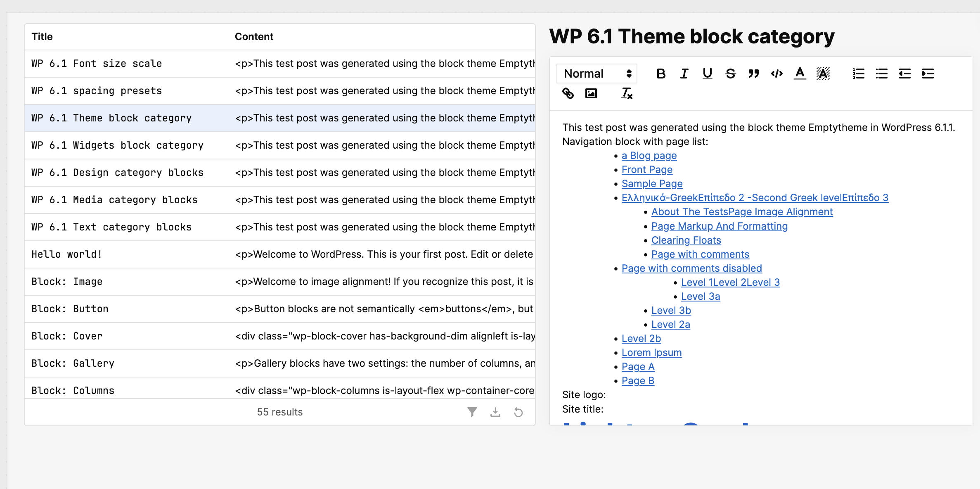Insert a code block
Screen dimensions: 980x489
click(776, 74)
